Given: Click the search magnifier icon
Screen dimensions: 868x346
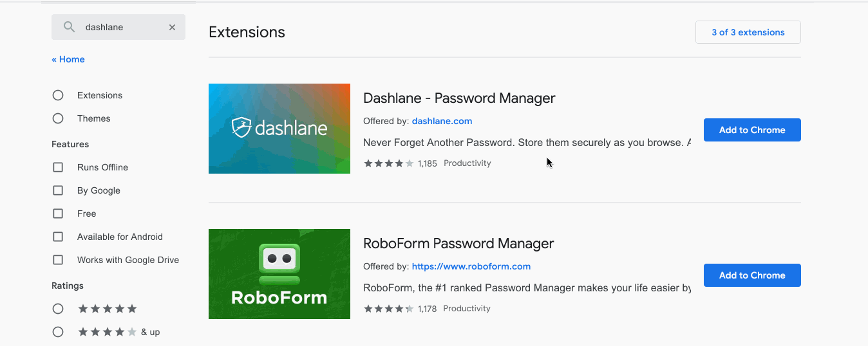Looking at the screenshot, I should pos(69,27).
